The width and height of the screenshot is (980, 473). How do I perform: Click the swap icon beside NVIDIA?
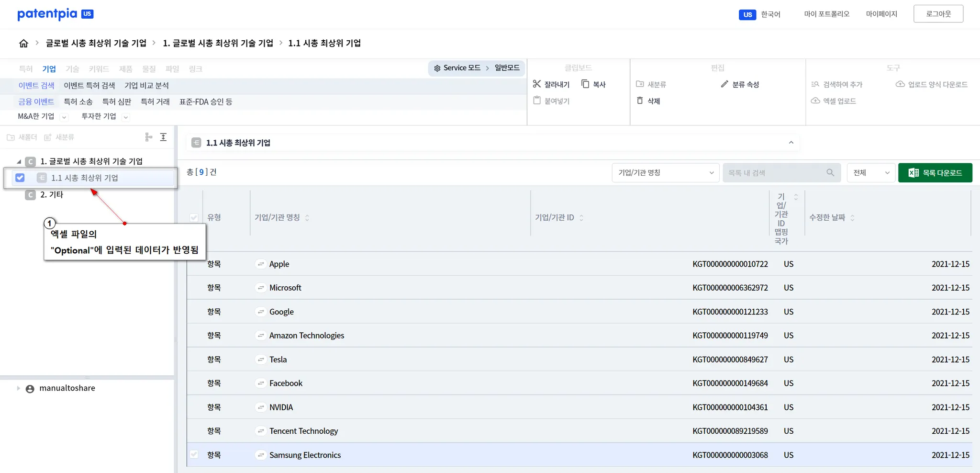(x=261, y=407)
